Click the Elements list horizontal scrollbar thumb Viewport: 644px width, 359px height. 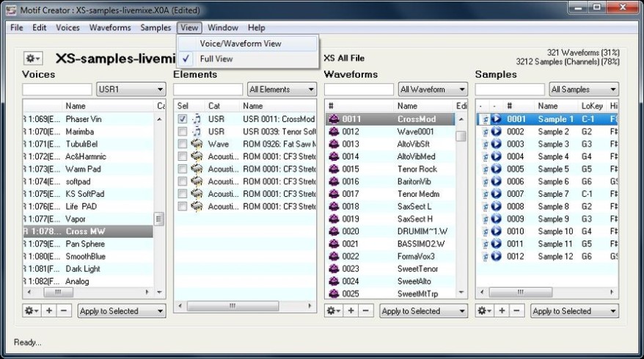pyautogui.click(x=233, y=306)
